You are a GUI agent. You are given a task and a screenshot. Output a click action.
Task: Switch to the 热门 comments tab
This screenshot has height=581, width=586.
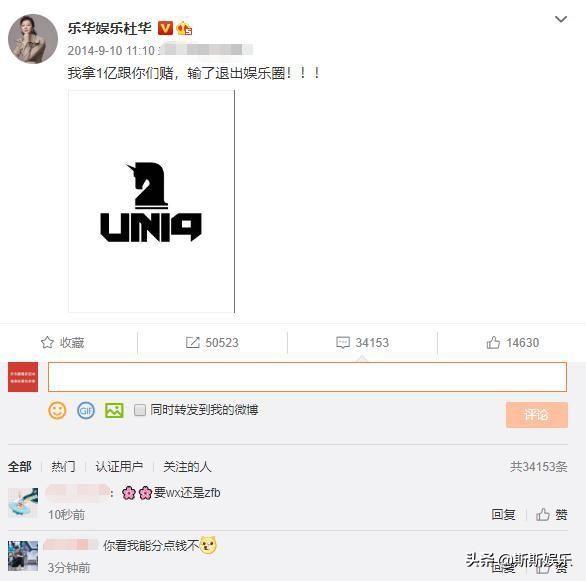click(x=63, y=466)
